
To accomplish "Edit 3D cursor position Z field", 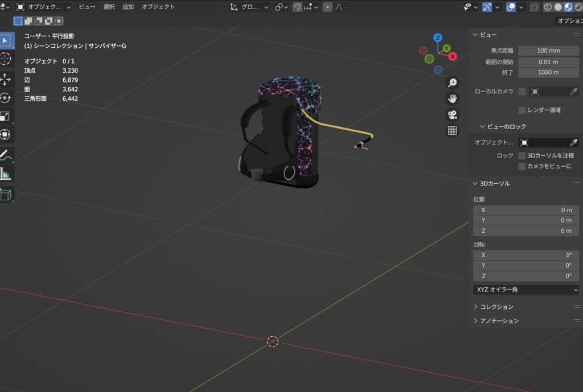I will click(525, 231).
